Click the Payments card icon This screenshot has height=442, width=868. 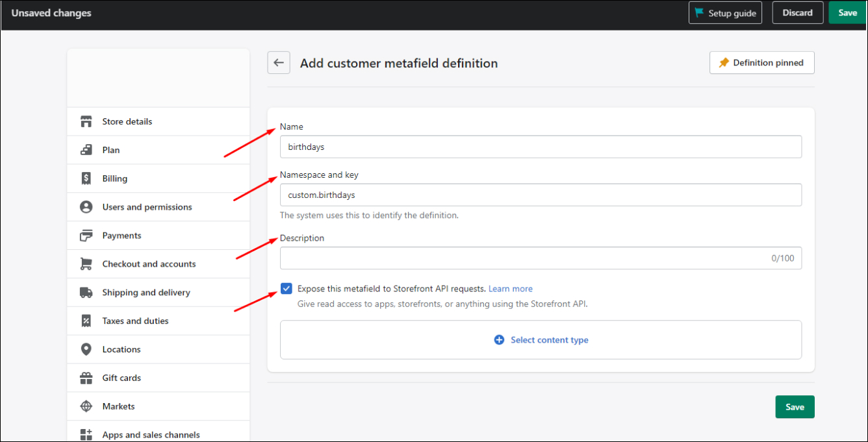pos(86,236)
